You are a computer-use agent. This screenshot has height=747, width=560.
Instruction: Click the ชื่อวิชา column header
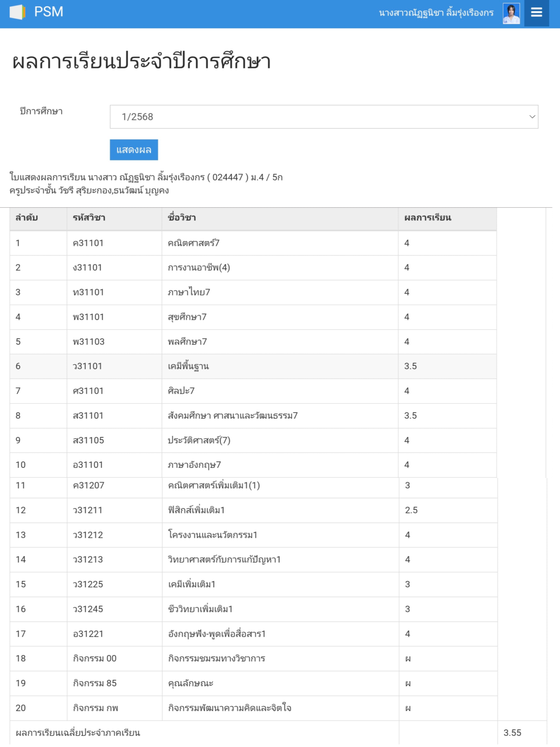[x=182, y=218]
